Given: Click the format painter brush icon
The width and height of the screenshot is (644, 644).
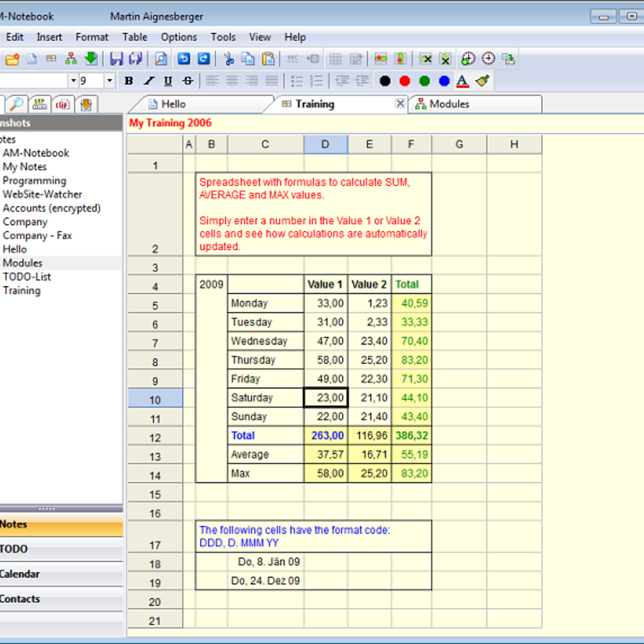Looking at the screenshot, I should (483, 81).
